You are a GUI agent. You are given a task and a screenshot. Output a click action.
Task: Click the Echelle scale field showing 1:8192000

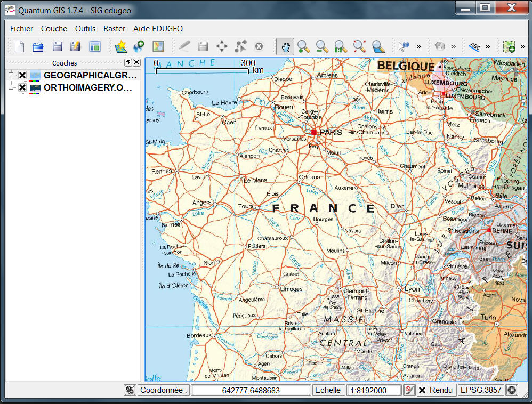[374, 390]
